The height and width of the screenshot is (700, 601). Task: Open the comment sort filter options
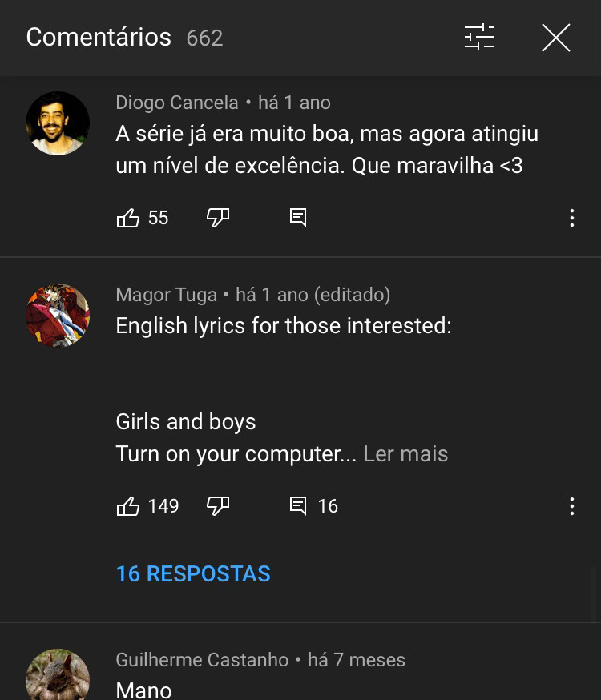point(479,38)
